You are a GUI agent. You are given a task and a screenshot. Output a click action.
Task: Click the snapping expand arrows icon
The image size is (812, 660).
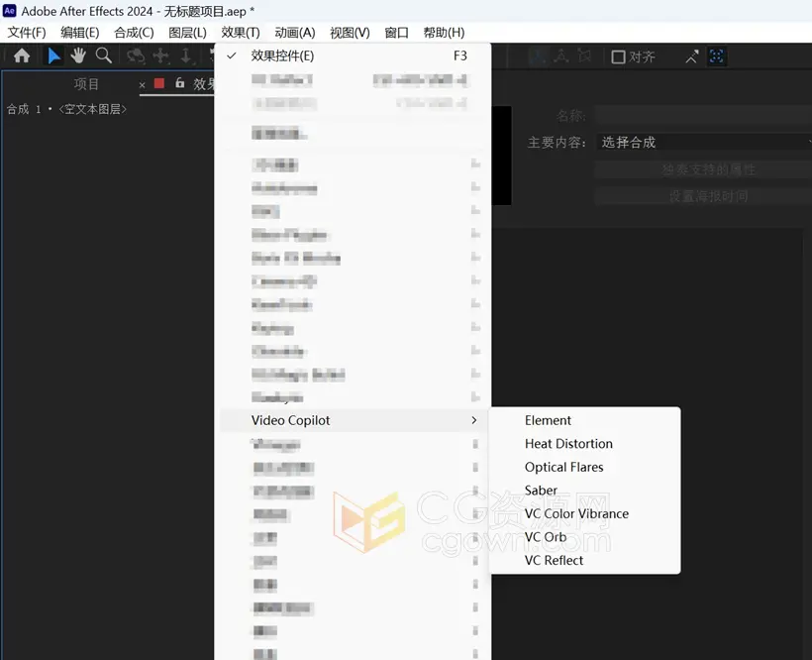point(692,55)
